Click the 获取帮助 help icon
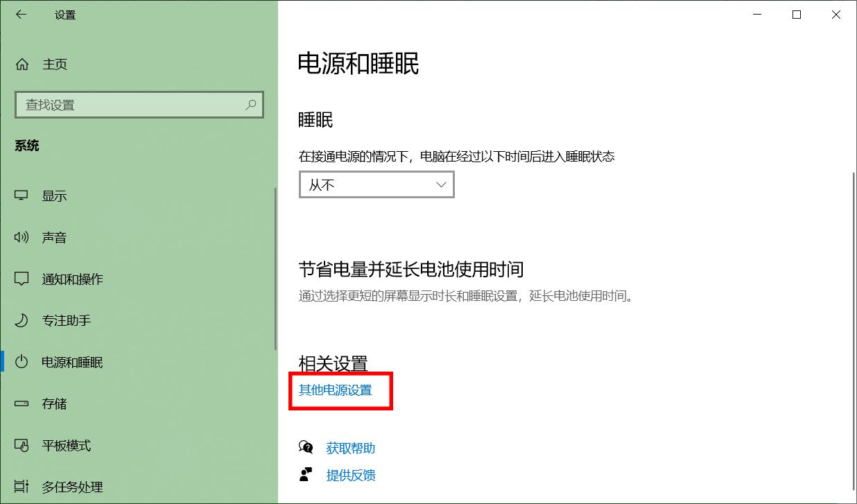This screenshot has width=857, height=504. [306, 447]
